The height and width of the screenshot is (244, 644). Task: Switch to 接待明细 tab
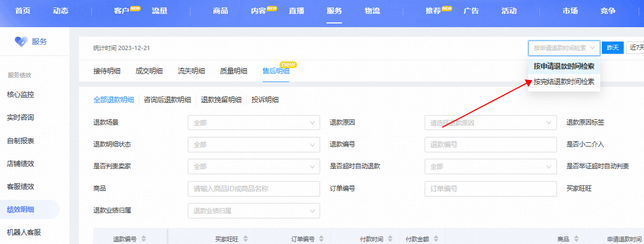107,71
